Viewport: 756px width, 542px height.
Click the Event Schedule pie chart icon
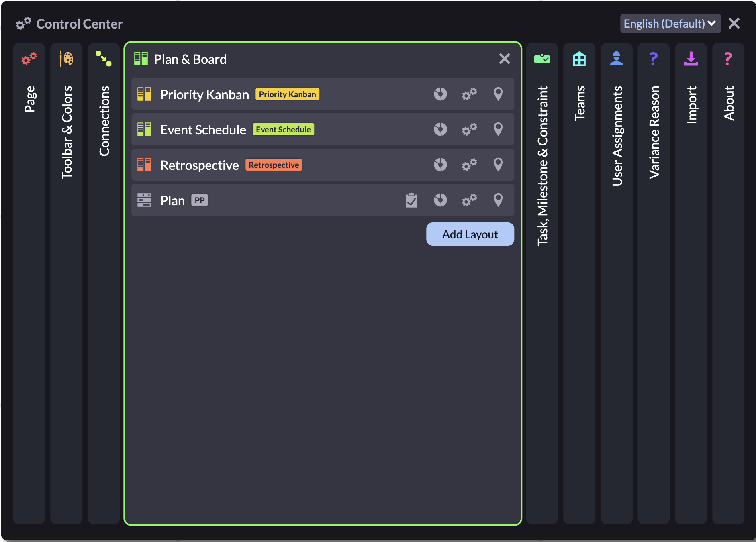point(440,130)
